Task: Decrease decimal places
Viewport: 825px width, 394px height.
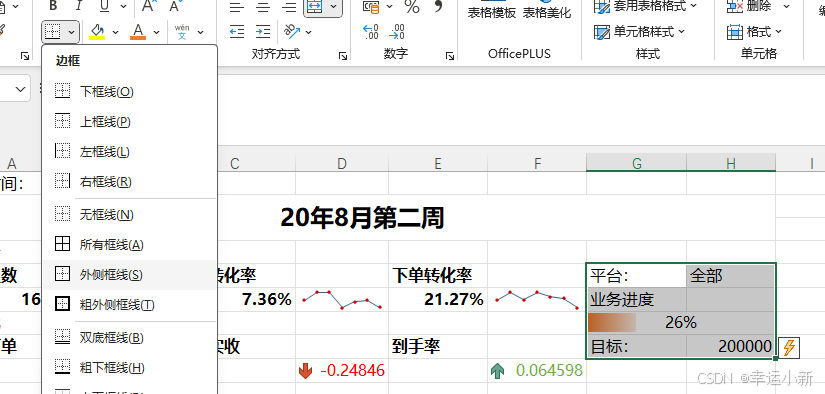Action: (397, 32)
